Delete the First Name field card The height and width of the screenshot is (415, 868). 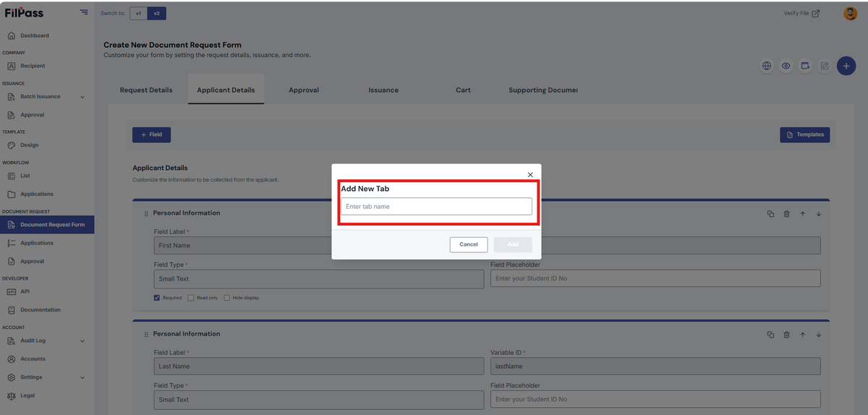click(x=787, y=214)
